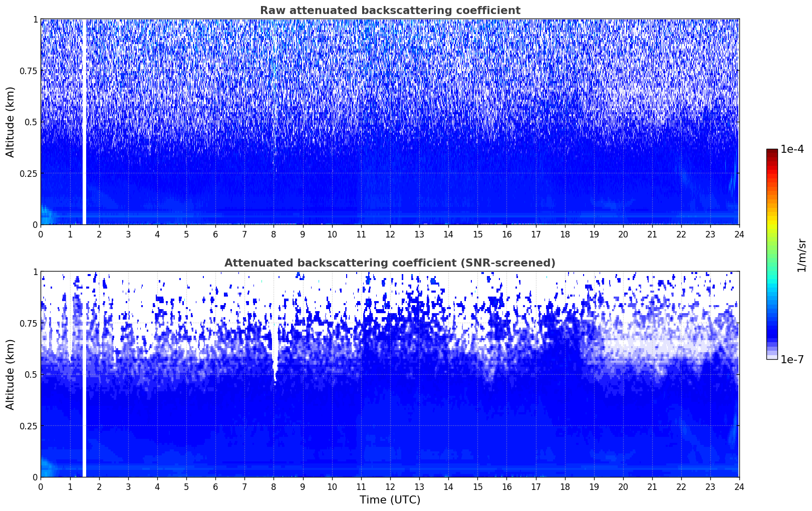
Task: Click hour 10 tick under bottom plot
Action: pos(332,486)
